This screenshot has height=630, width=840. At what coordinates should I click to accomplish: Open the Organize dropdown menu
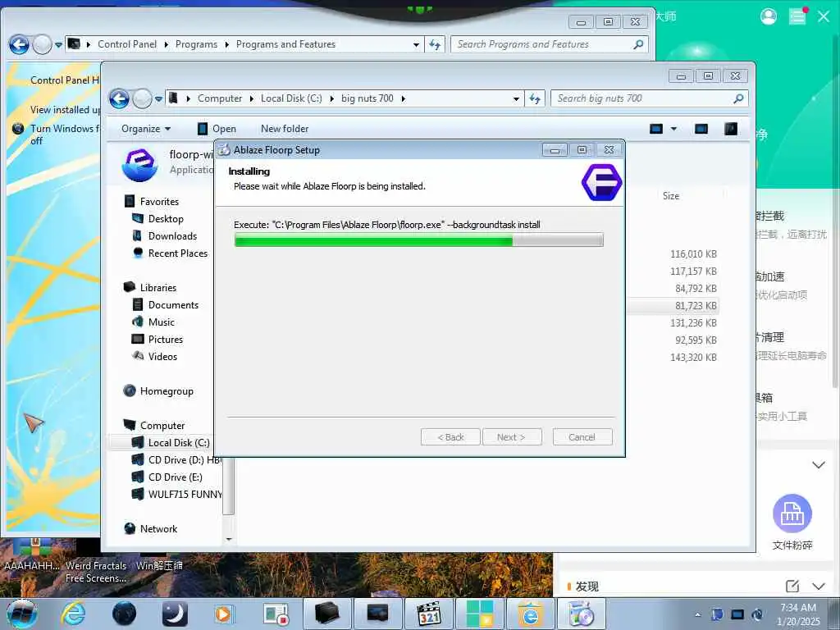(x=146, y=129)
